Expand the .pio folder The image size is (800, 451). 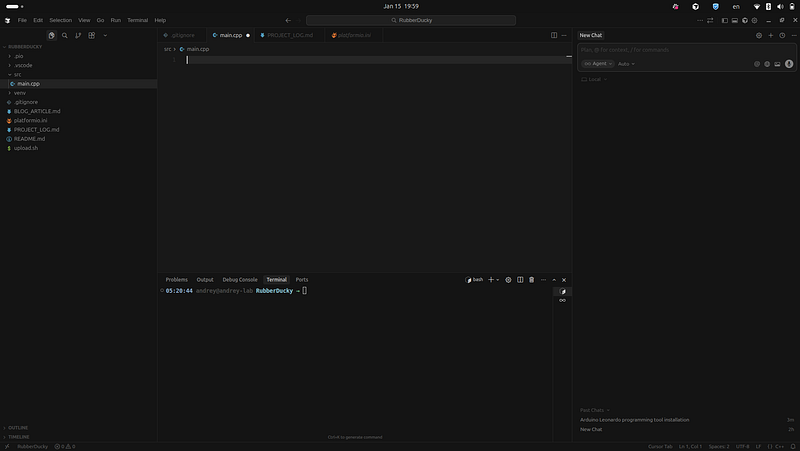[x=18, y=56]
